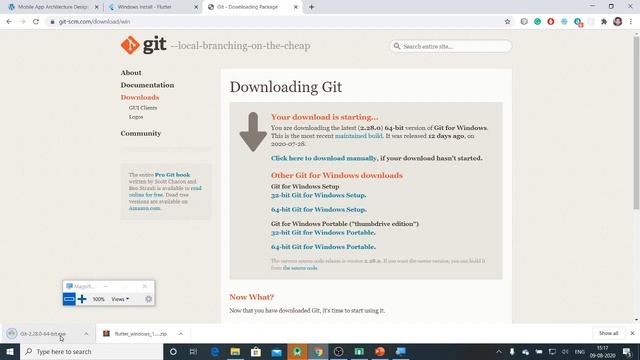Switch to Chrome on the taskbar
The image size is (640, 360).
pos(318,351)
